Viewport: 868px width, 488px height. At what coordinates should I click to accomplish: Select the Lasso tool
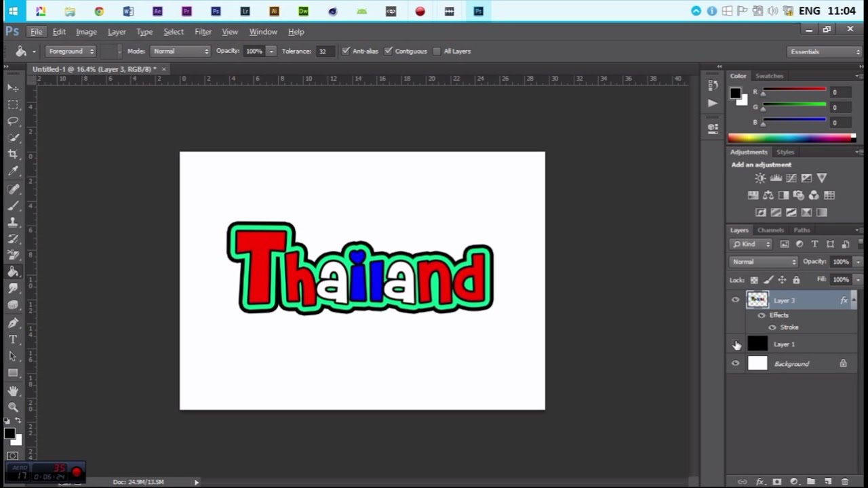pyautogui.click(x=13, y=121)
